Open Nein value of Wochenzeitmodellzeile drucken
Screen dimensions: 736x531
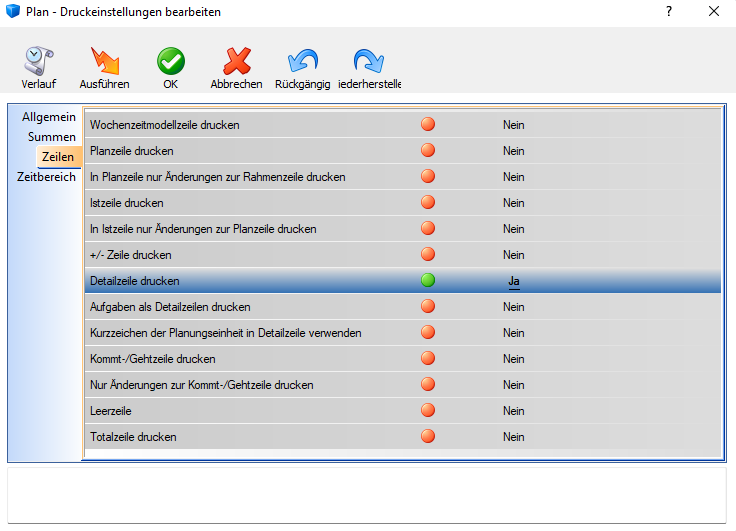[514, 125]
